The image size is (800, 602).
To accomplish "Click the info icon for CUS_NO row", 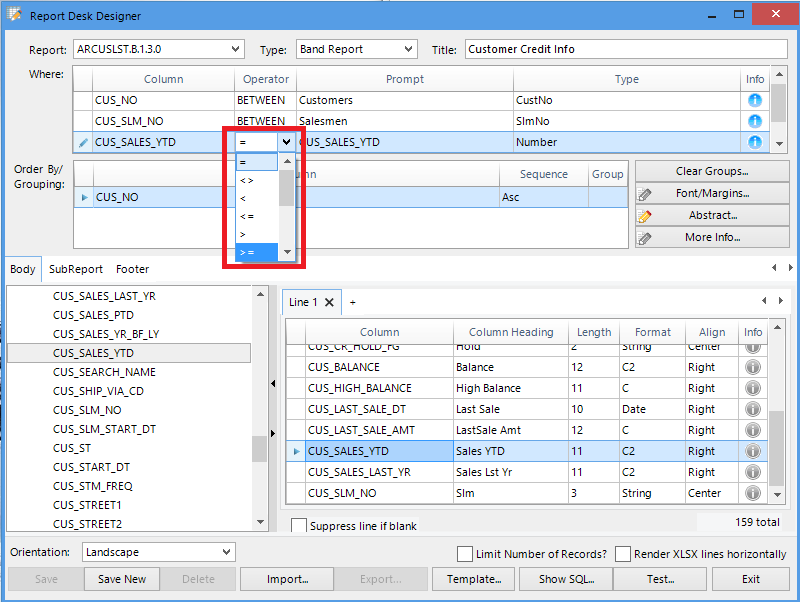I will point(755,100).
